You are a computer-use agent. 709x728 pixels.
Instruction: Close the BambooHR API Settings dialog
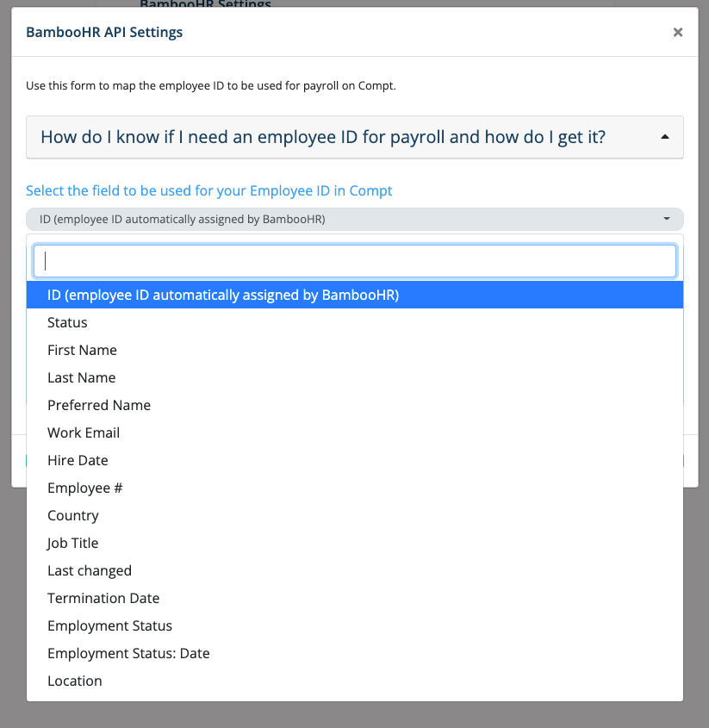pyautogui.click(x=677, y=32)
